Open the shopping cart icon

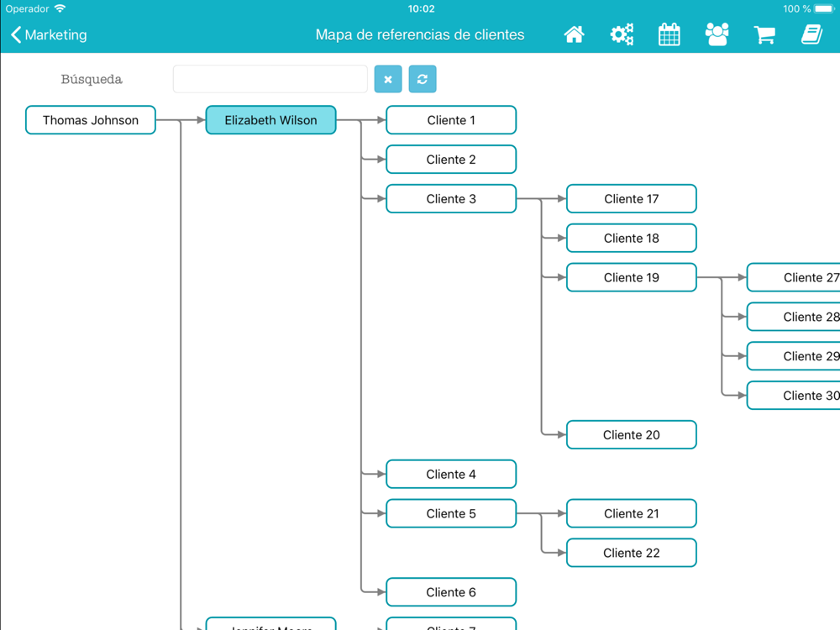(x=764, y=34)
